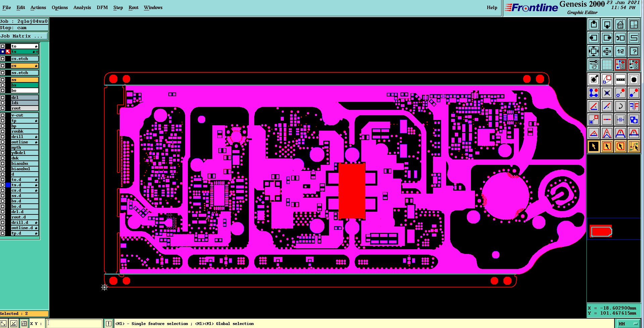Select the polygon area selection tool
The width and height of the screenshot is (644, 328).
621,147
